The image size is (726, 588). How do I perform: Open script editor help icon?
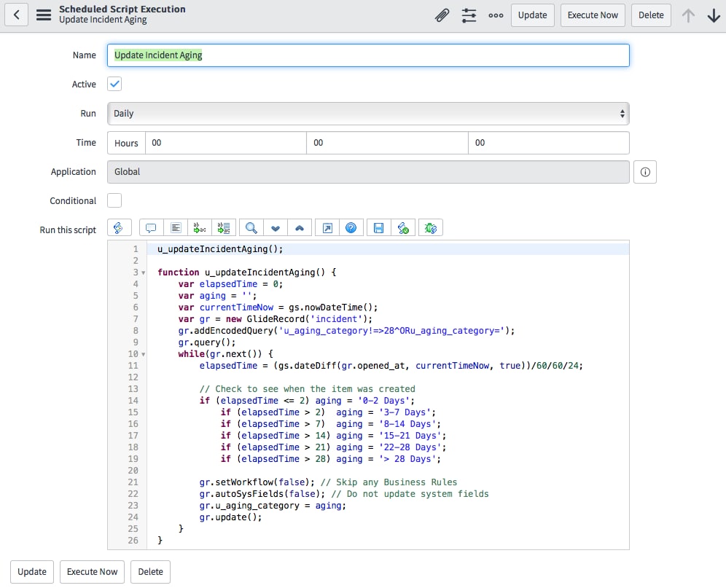pyautogui.click(x=351, y=227)
